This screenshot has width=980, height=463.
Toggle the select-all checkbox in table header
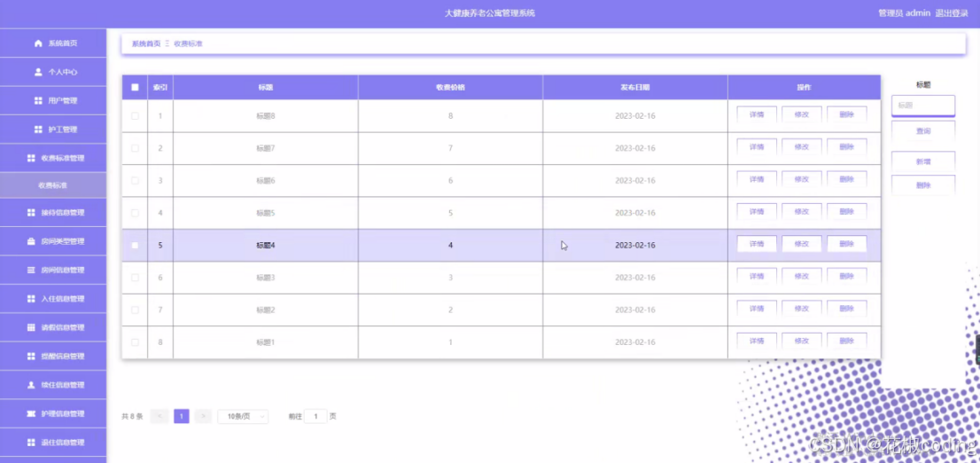135,88
